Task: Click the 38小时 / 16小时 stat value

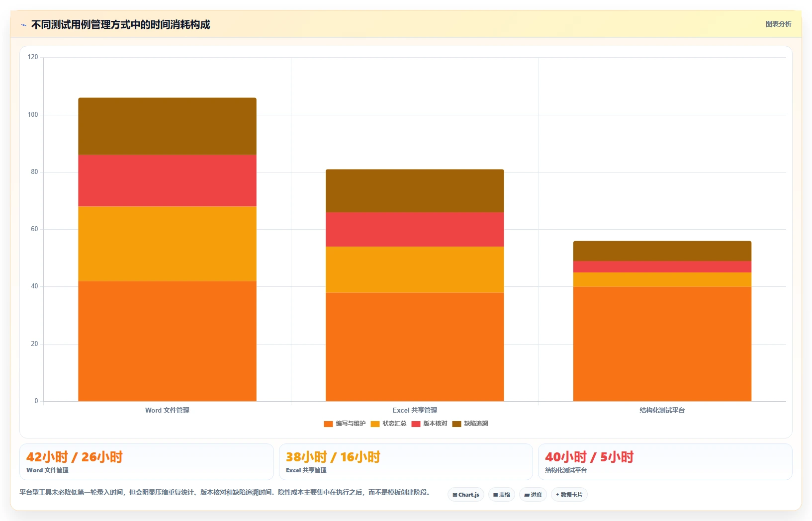Action: pos(333,457)
